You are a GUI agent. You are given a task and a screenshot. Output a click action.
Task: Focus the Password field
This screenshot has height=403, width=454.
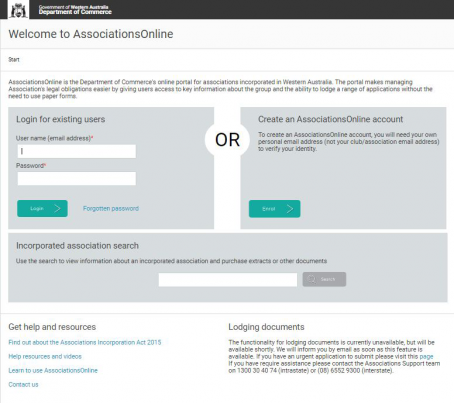coord(77,179)
